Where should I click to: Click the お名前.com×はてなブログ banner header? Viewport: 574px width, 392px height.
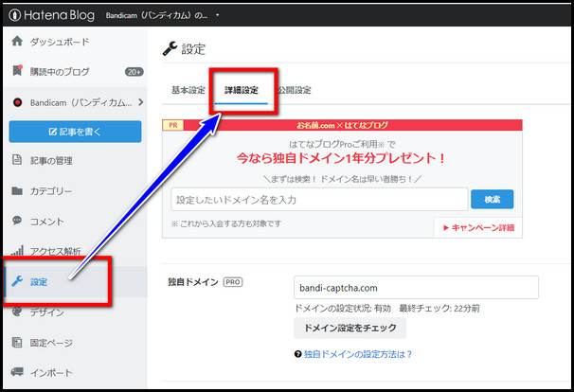point(342,125)
